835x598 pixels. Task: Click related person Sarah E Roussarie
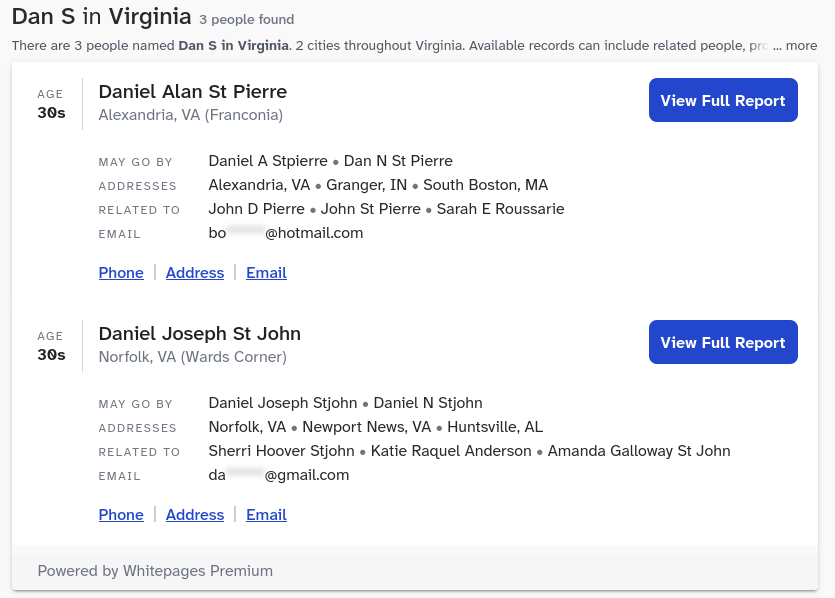point(500,209)
